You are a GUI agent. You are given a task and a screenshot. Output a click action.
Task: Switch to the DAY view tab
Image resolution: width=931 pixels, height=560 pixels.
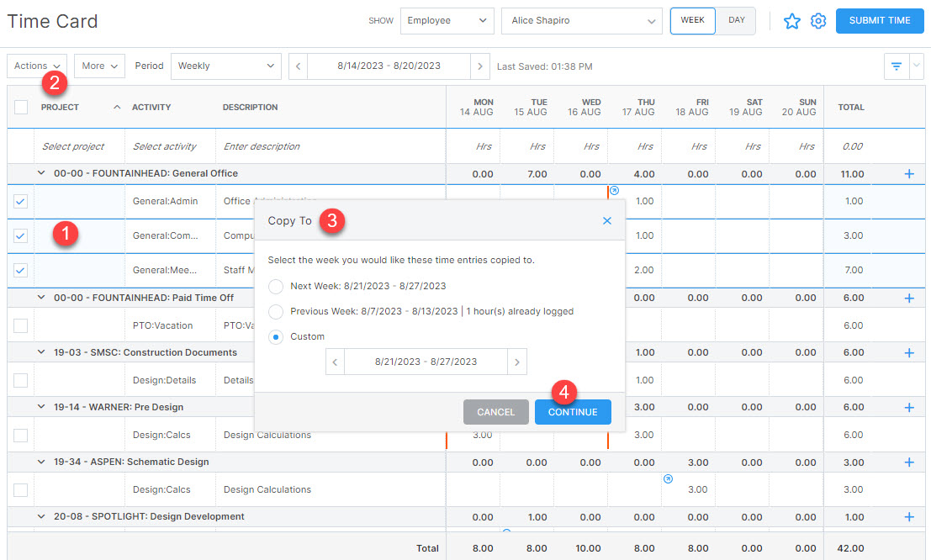(735, 20)
